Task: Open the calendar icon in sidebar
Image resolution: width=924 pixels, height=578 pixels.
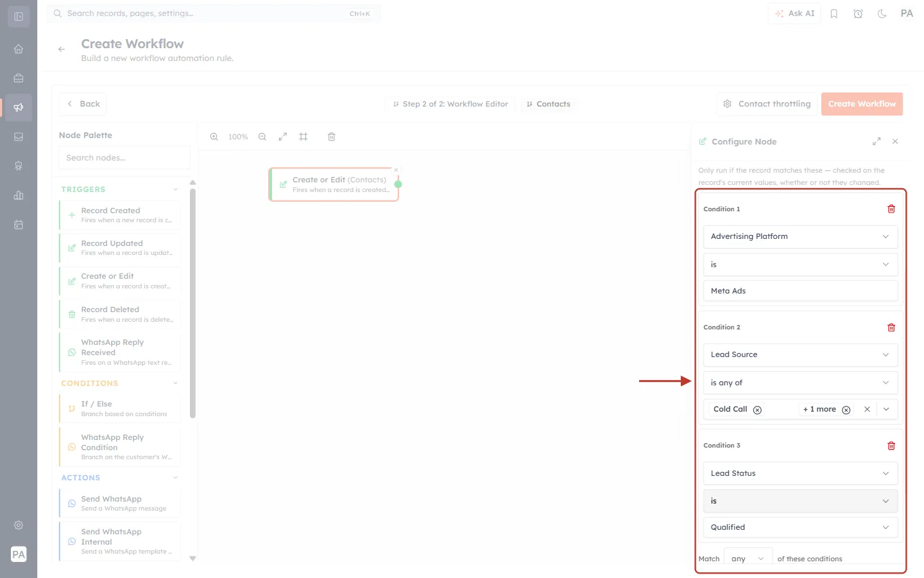Action: coord(19,225)
